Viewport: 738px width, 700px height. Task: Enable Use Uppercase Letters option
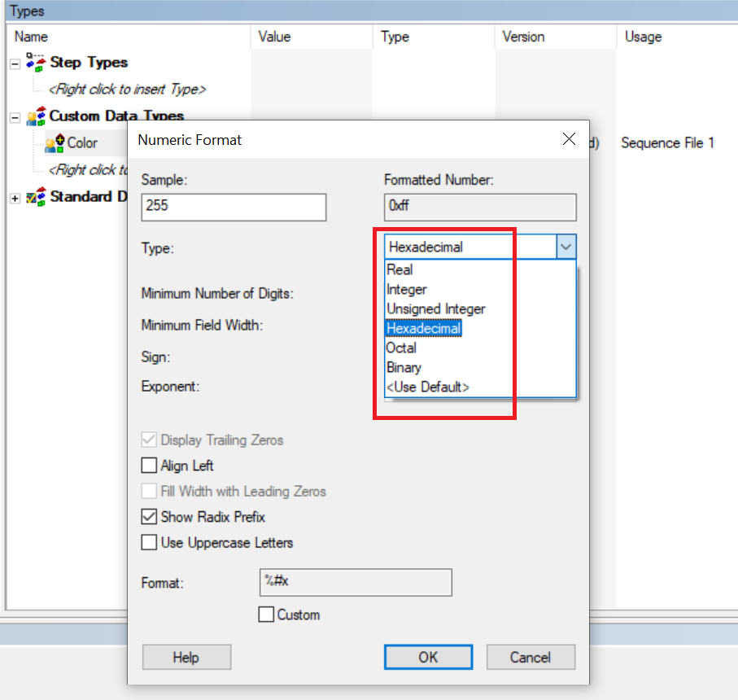(149, 543)
